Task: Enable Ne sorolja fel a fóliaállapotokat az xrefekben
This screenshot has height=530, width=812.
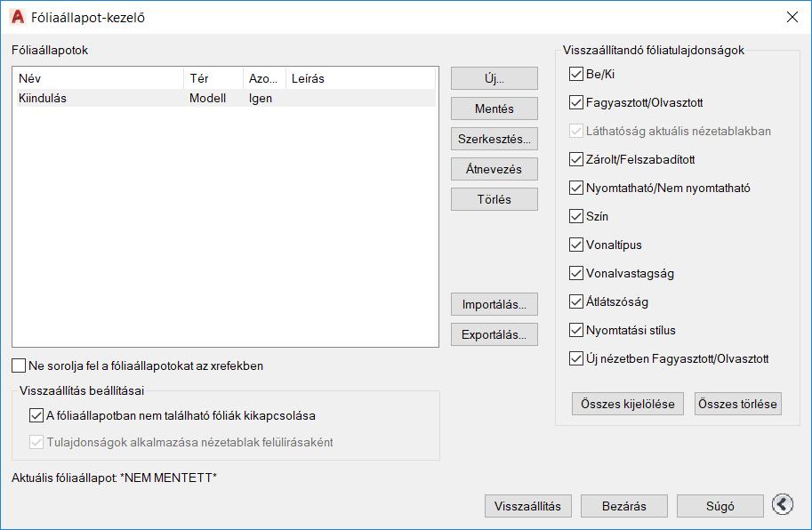Action: (x=19, y=365)
